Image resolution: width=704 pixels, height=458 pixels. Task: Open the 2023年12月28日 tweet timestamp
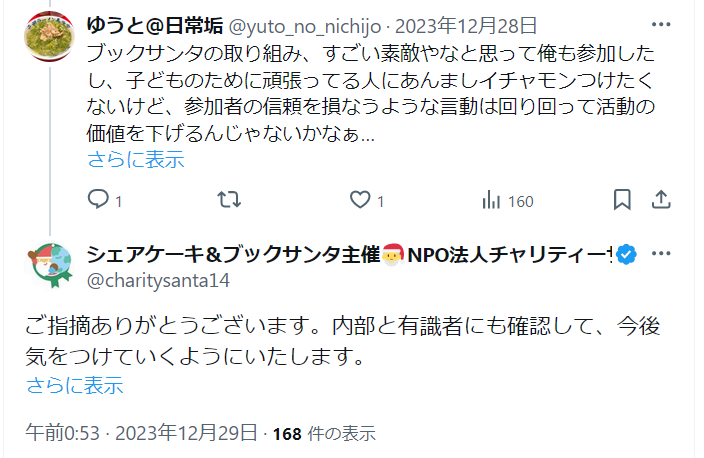tap(466, 26)
